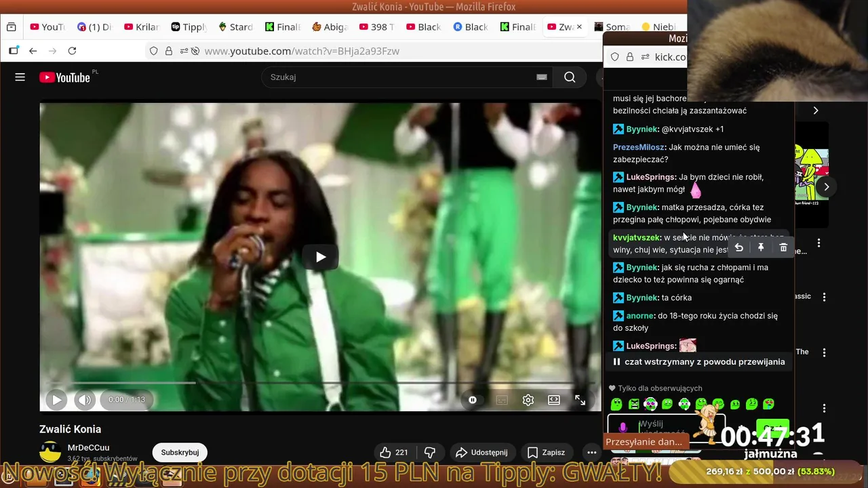The height and width of the screenshot is (488, 868).
Task: Enter fullscreen on the video
Action: (580, 400)
